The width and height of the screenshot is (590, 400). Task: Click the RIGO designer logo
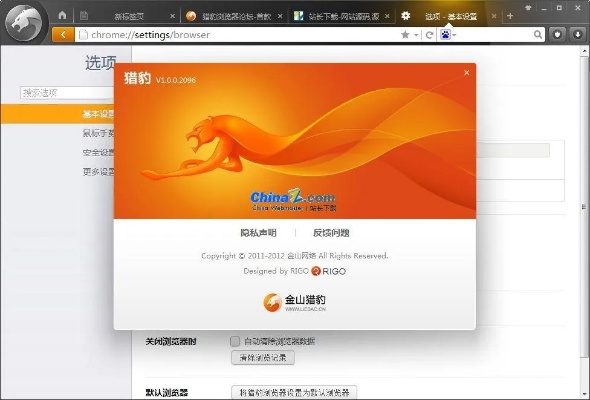(x=328, y=271)
